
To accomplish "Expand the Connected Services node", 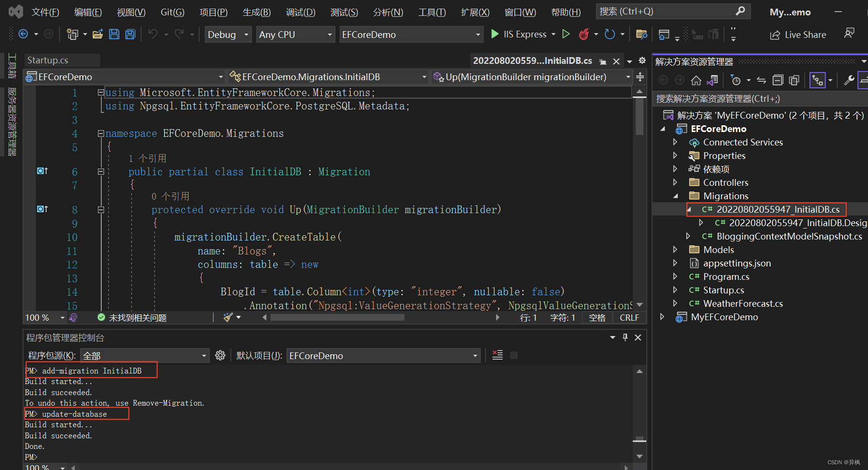I will coord(675,142).
